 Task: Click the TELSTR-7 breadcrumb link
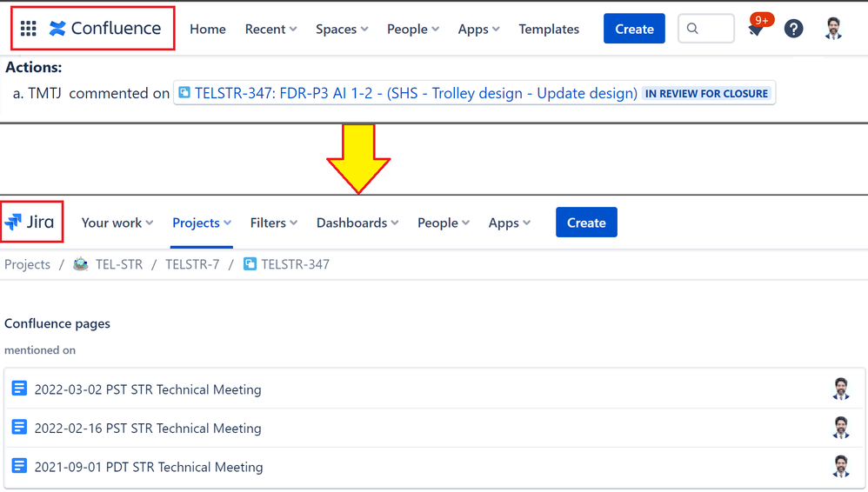tap(192, 264)
